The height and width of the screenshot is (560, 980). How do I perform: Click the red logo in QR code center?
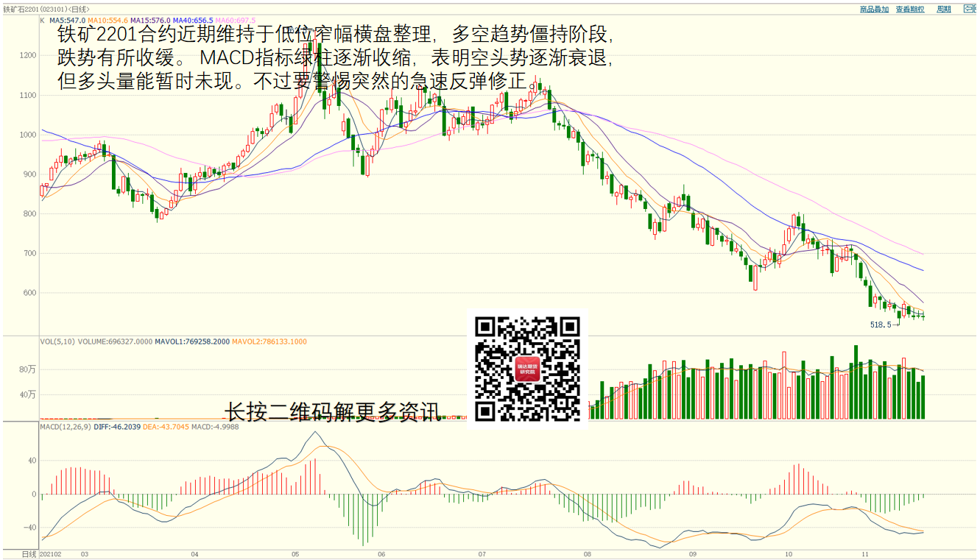[x=527, y=369]
